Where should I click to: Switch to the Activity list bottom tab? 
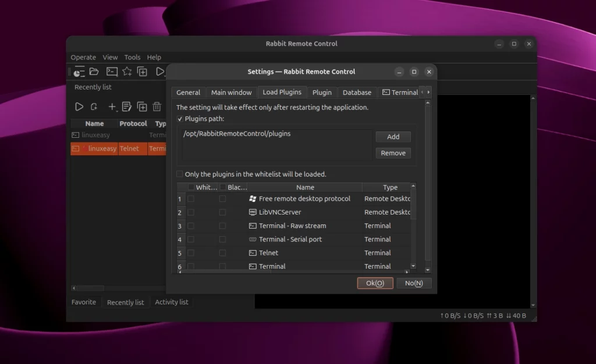(x=172, y=302)
